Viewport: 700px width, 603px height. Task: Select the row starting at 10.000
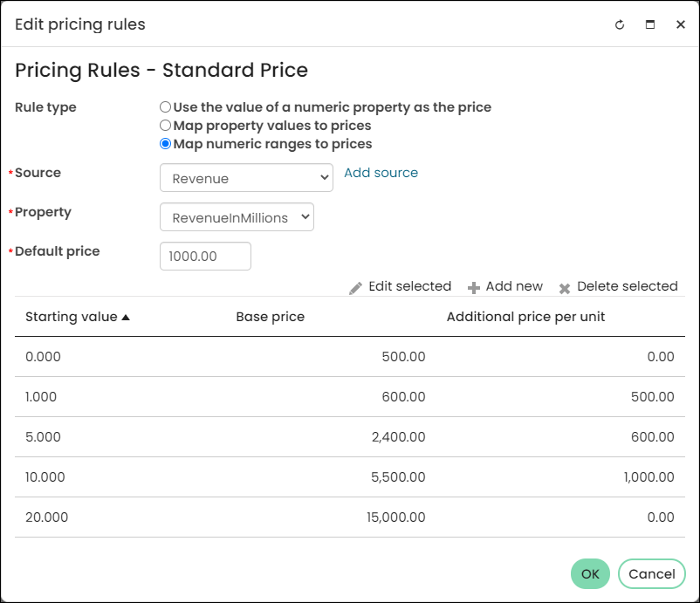point(350,477)
